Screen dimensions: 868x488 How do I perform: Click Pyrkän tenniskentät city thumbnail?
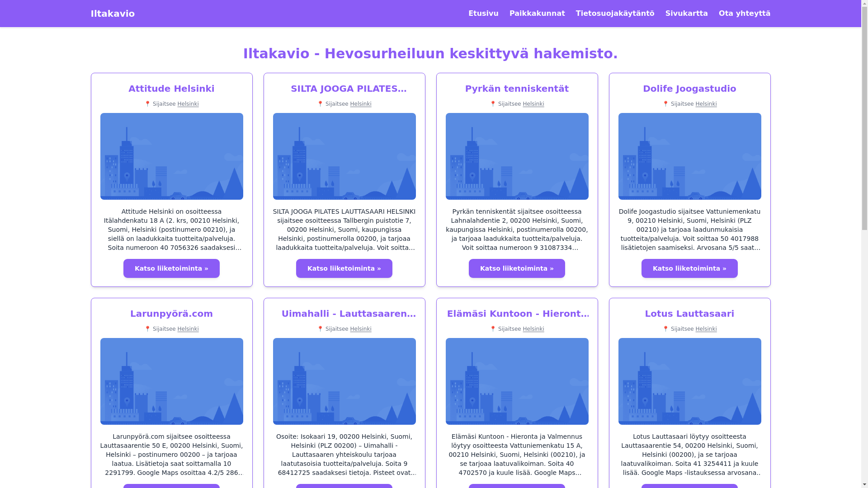click(x=517, y=156)
